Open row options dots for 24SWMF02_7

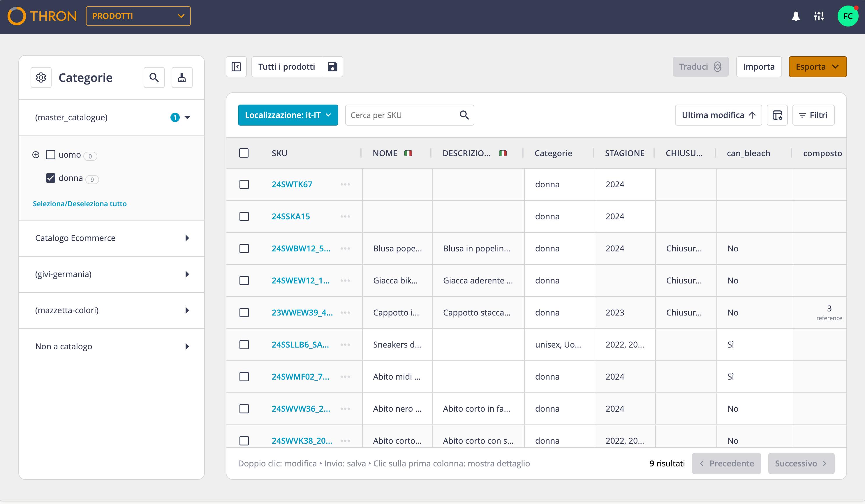pos(345,377)
